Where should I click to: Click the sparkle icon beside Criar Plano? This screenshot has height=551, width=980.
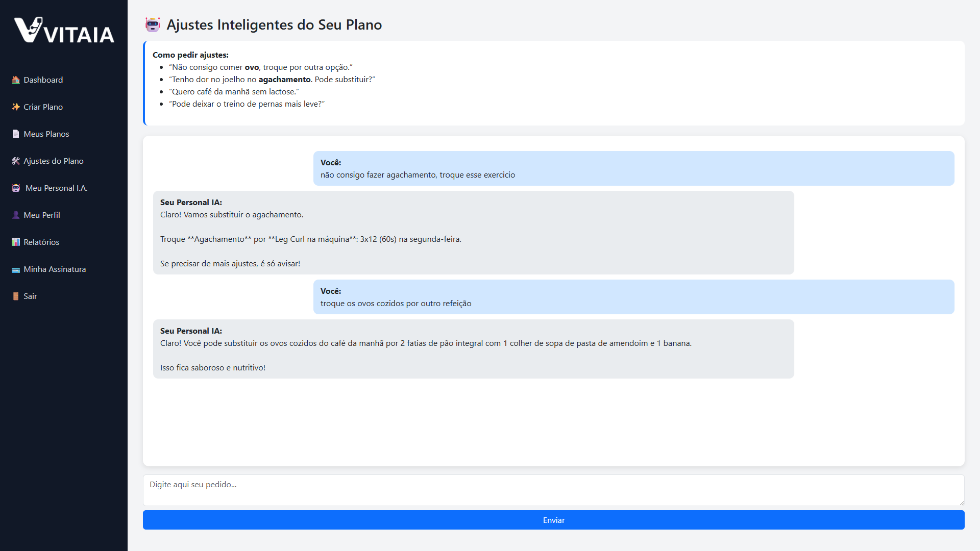tap(16, 107)
